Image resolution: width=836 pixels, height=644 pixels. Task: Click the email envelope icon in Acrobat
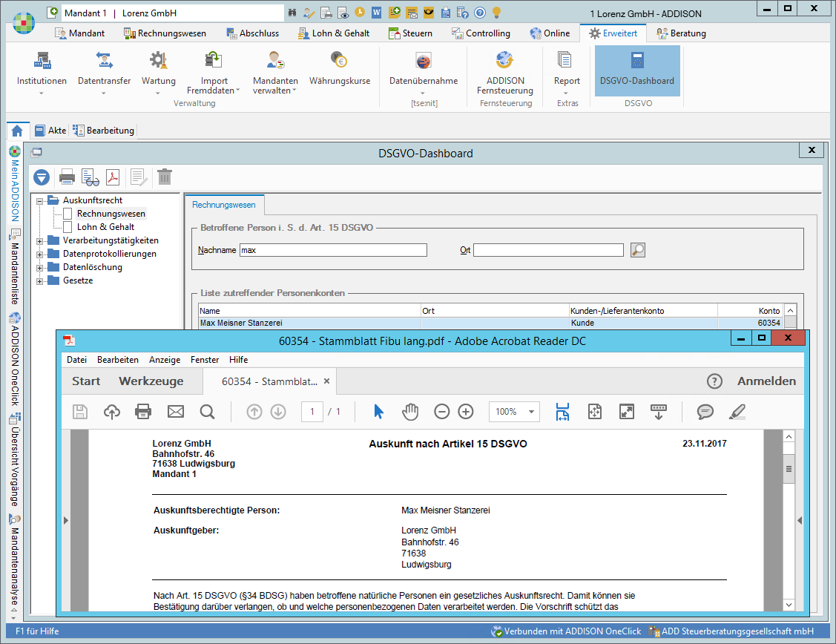pos(175,412)
